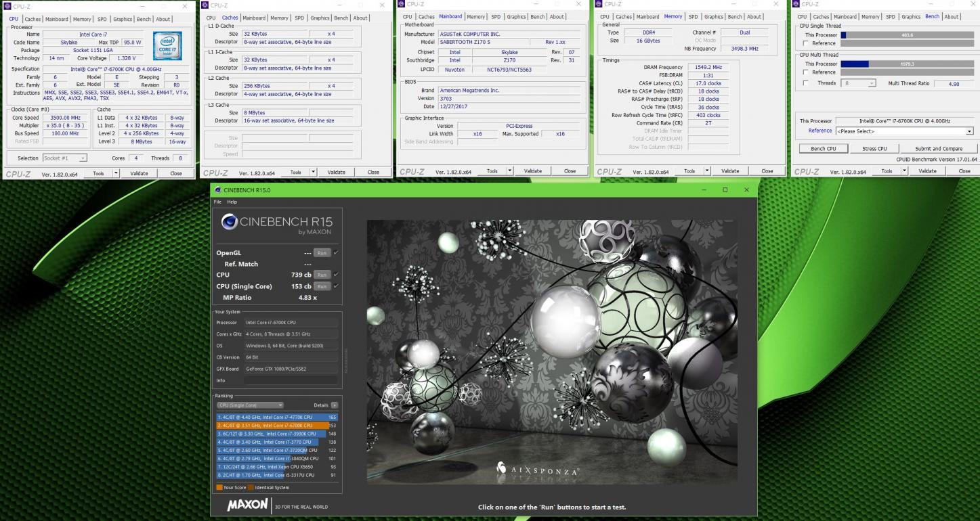Open the CPU (Single Core) ranking dropdown
The width and height of the screenshot is (980, 521).
(x=250, y=405)
